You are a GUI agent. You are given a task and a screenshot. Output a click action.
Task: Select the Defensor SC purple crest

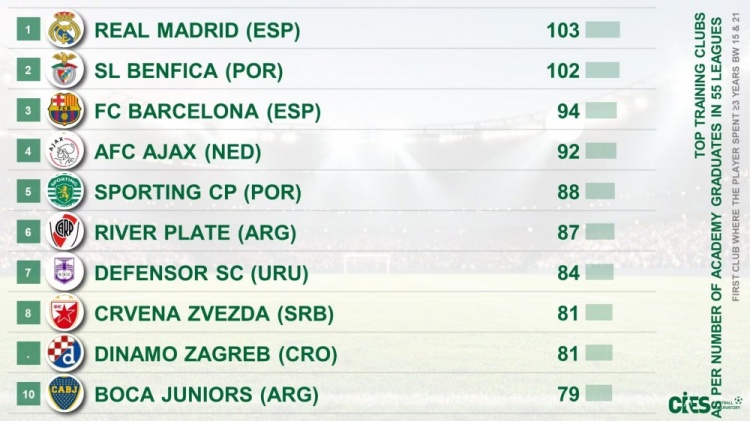click(65, 272)
